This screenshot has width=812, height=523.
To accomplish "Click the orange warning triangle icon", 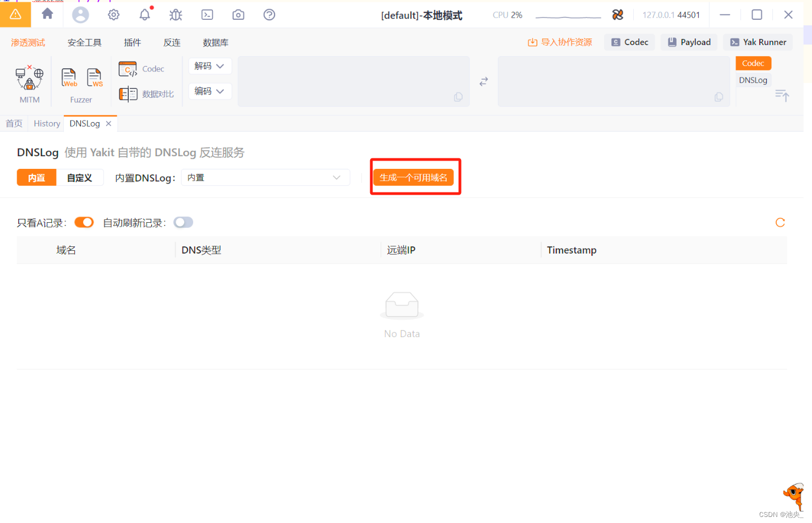I will pos(15,14).
